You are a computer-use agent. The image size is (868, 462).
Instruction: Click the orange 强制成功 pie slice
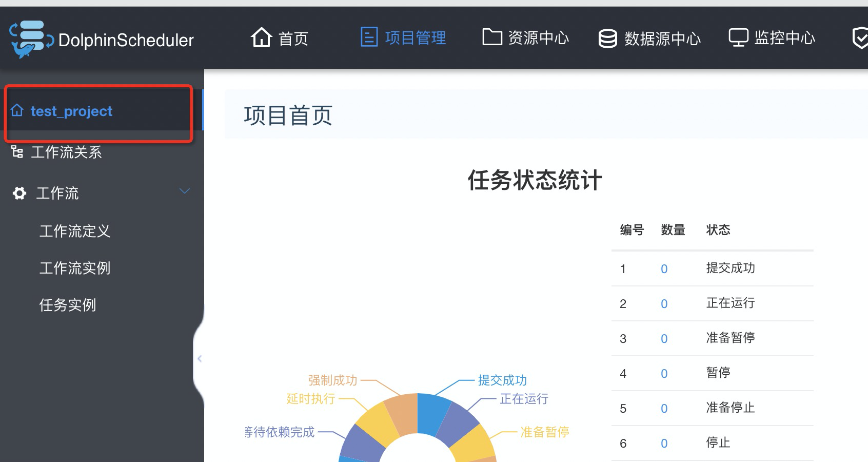[x=404, y=414]
